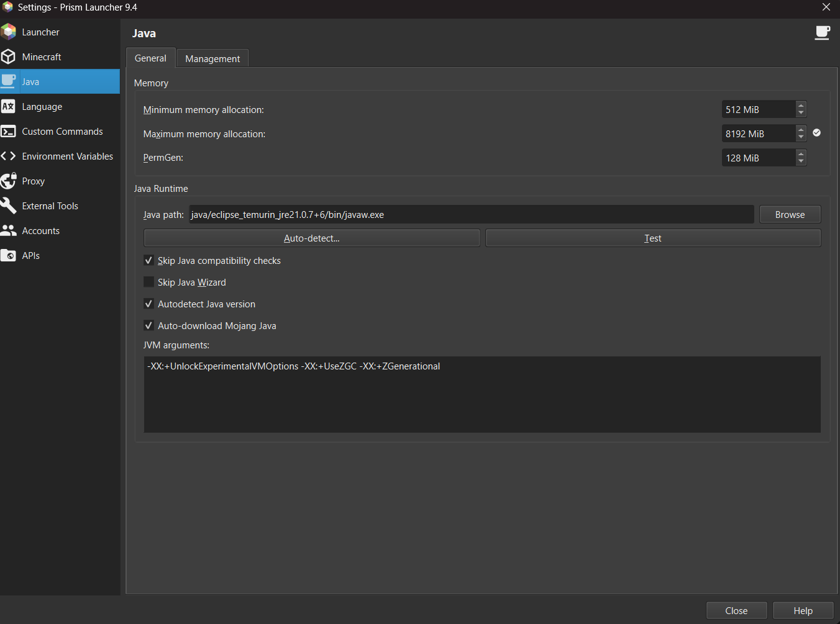Click the Minecraft block icon in sidebar
The width and height of the screenshot is (840, 624).
[9, 57]
